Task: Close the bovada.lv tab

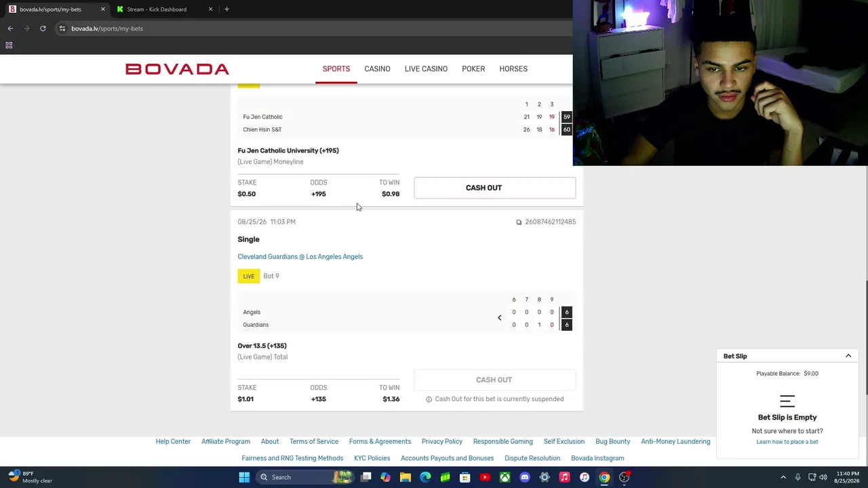Action: 103,9
